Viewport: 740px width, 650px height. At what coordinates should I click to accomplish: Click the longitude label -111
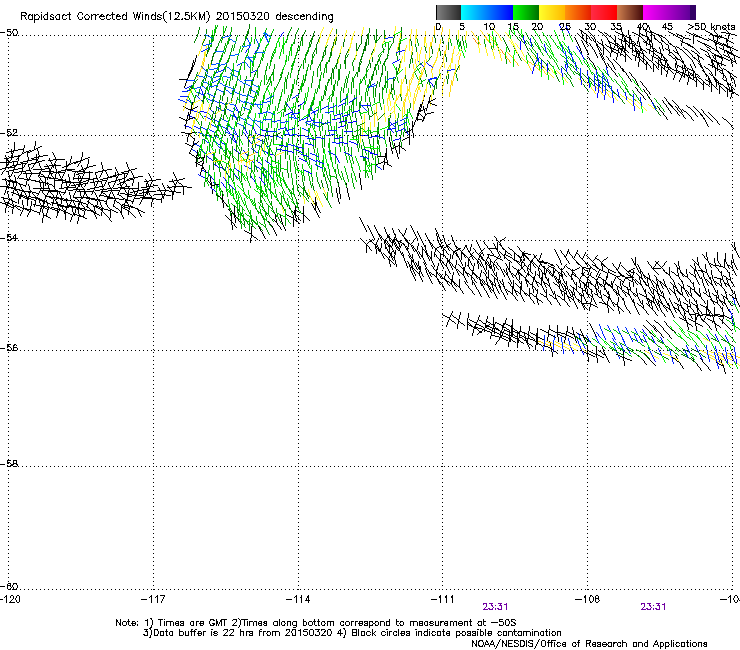click(x=443, y=599)
